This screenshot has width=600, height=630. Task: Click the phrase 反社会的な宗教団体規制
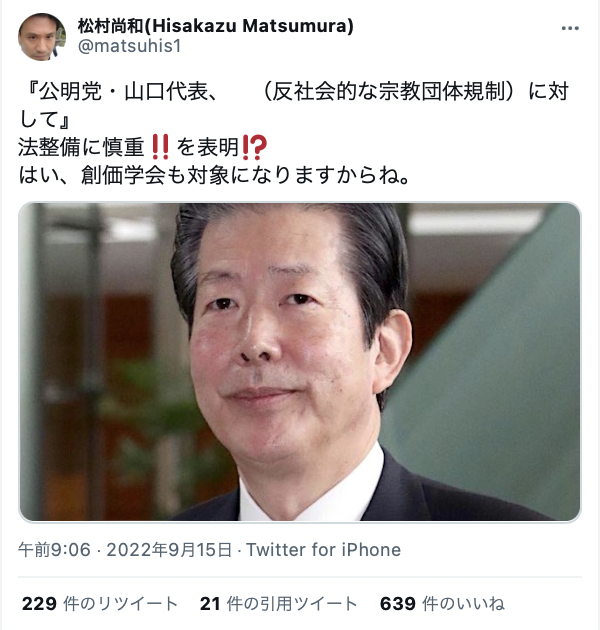389,91
